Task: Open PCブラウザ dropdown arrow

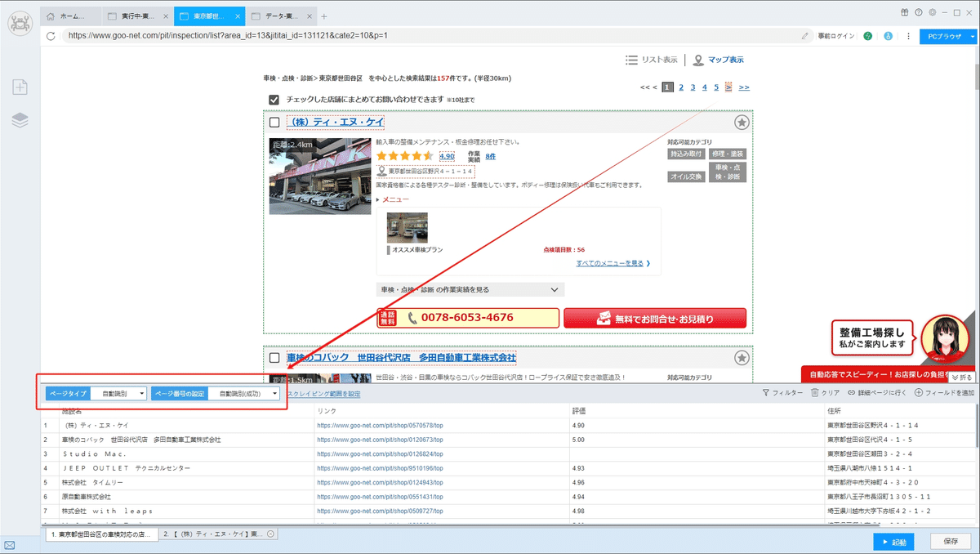Action: (x=973, y=36)
